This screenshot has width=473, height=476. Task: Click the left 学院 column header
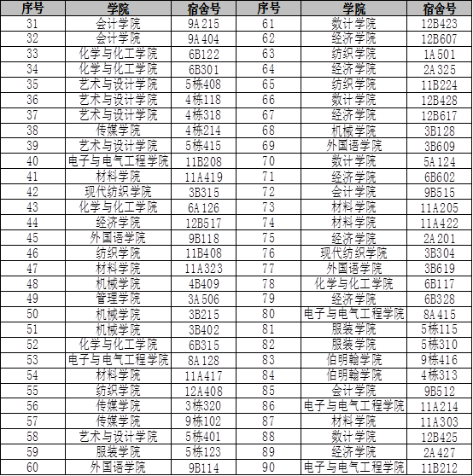[x=118, y=9]
